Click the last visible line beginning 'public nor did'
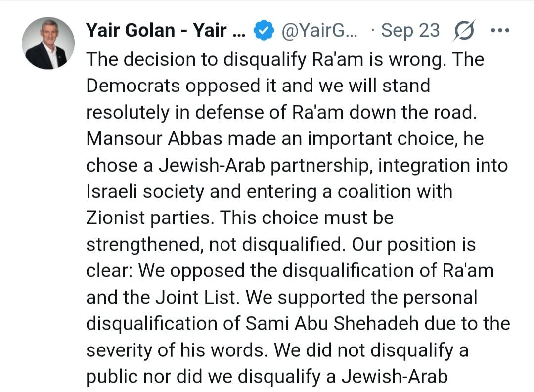Screen dimensions: 534x392 (x=267, y=377)
